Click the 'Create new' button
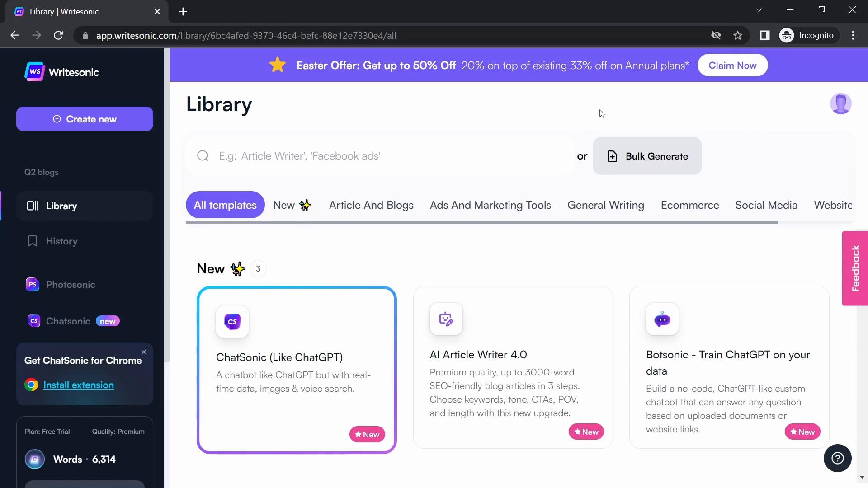This screenshot has height=488, width=868. pos(85,119)
